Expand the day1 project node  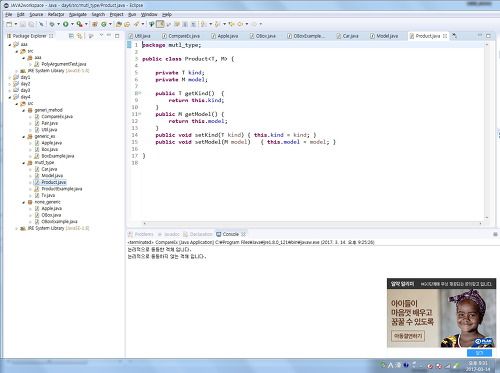10,77
